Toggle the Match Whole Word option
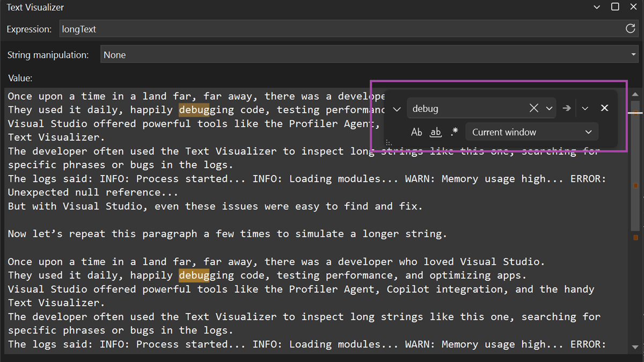The image size is (644, 362). pyautogui.click(x=436, y=132)
